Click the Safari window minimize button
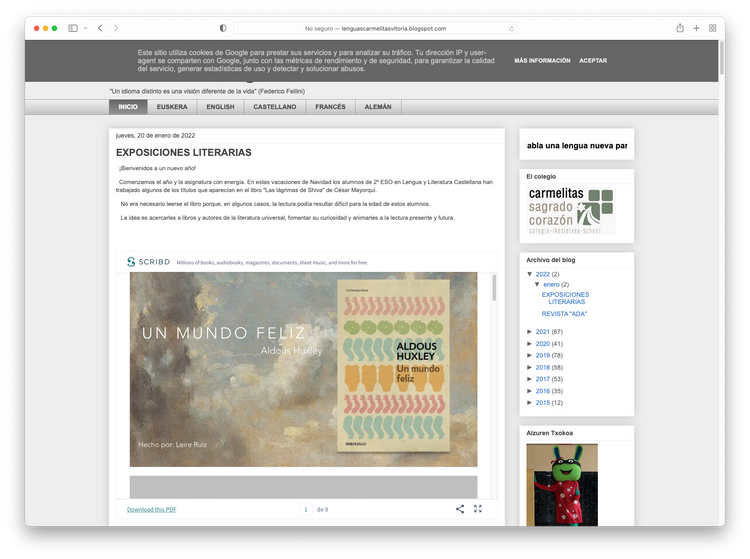750x559 pixels. tap(45, 28)
